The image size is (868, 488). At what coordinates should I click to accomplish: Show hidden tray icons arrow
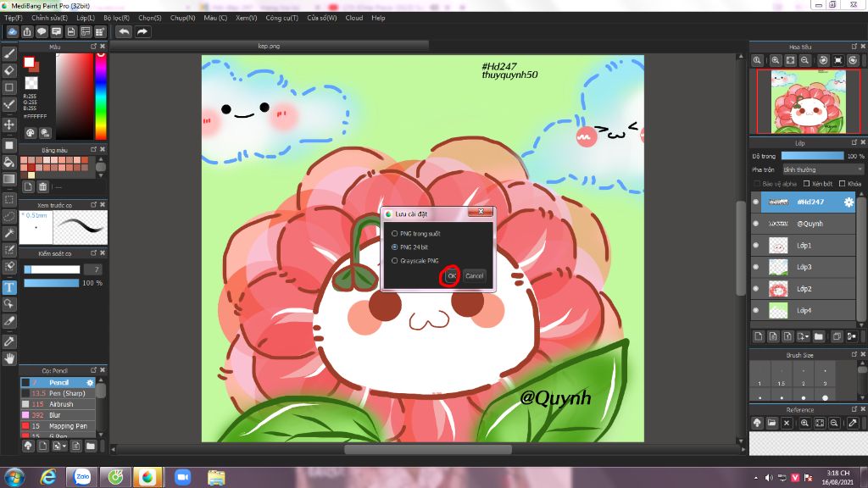coord(756,478)
